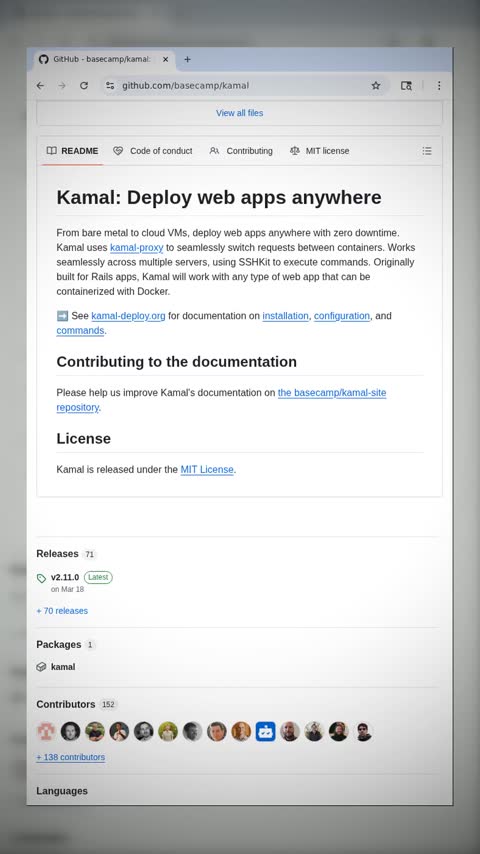The height and width of the screenshot is (854, 480).
Task: Click the 152 contributors count badge
Action: [x=108, y=705]
